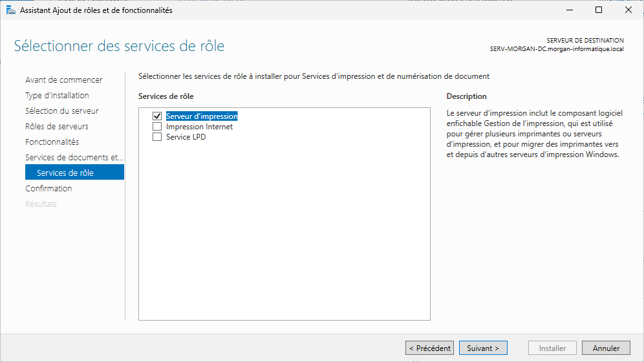Click the Suivant button
This screenshot has height=362, width=644.
tap(483, 348)
